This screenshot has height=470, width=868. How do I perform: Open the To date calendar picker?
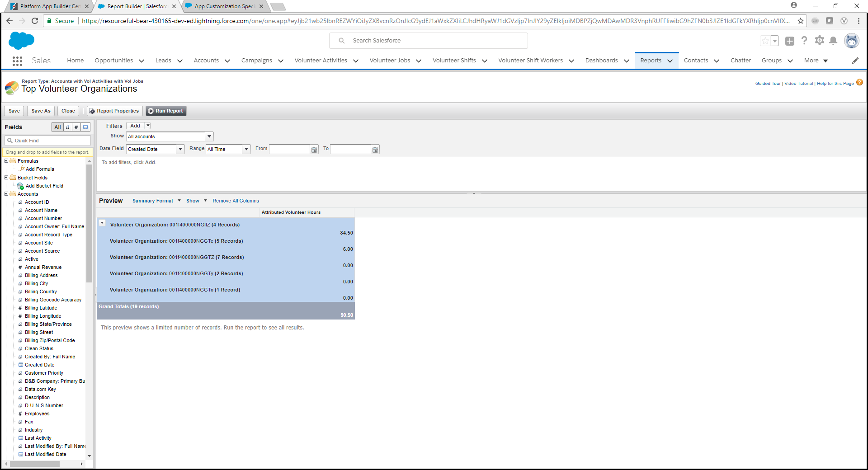pyautogui.click(x=375, y=150)
